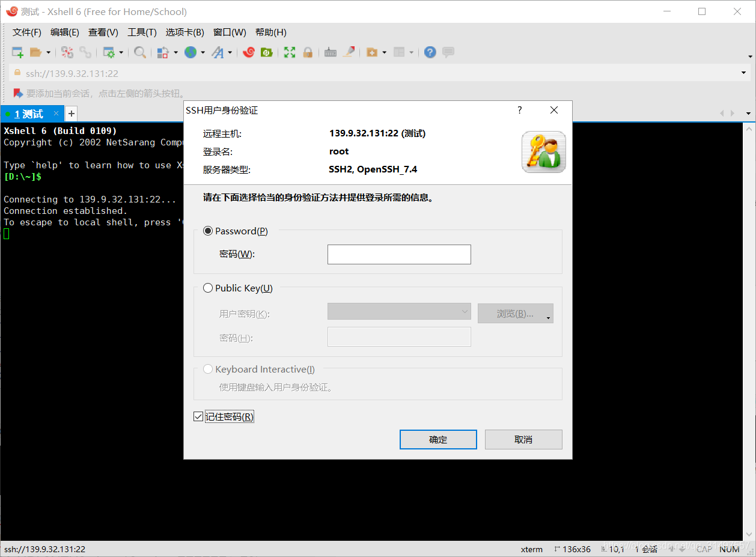Screen dimensions: 756x557
Task: Click the Font toolbar icon
Action: (x=218, y=52)
